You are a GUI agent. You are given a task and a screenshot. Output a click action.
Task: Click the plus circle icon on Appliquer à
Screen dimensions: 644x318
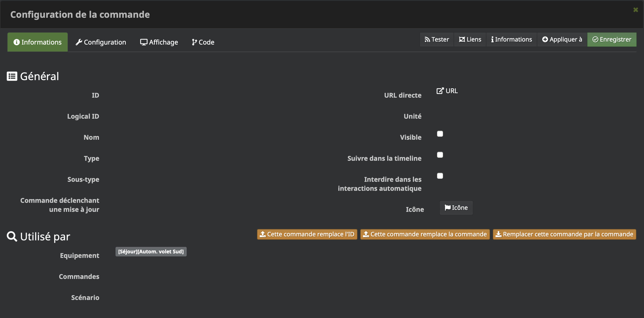[x=545, y=40]
